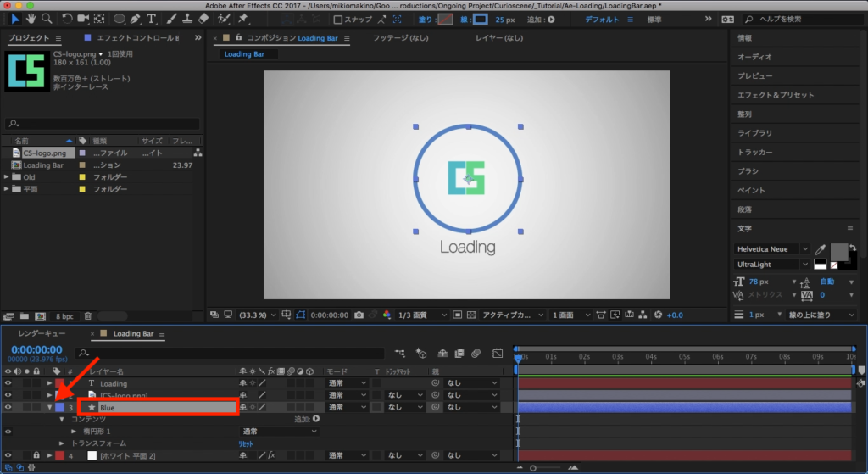The width and height of the screenshot is (868, 474).
Task: Toggle visibility of the Blue layer
Action: (x=8, y=407)
